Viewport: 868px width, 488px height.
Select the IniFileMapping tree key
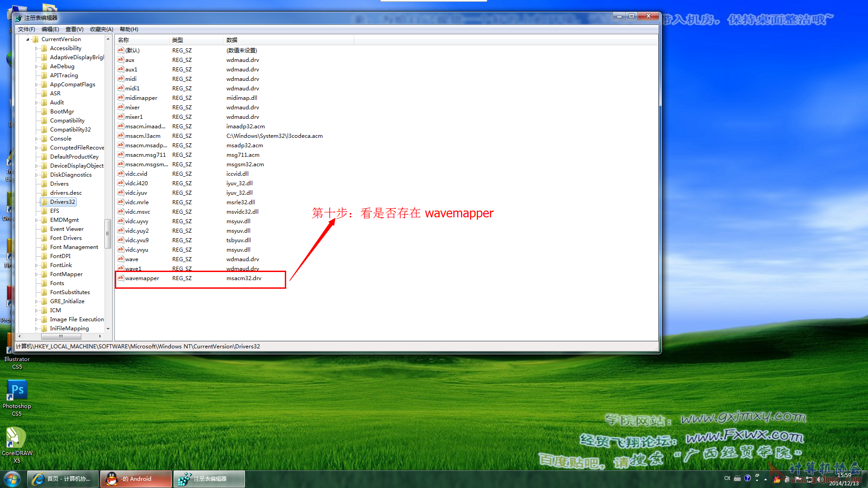coord(69,328)
